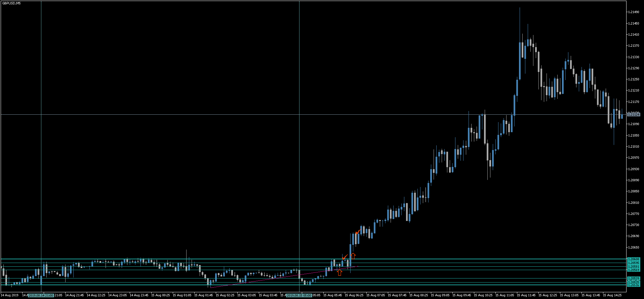The width and height of the screenshot is (644, 299).
Task: Click the 1.20770 price scale label
Action: [x=633, y=214]
